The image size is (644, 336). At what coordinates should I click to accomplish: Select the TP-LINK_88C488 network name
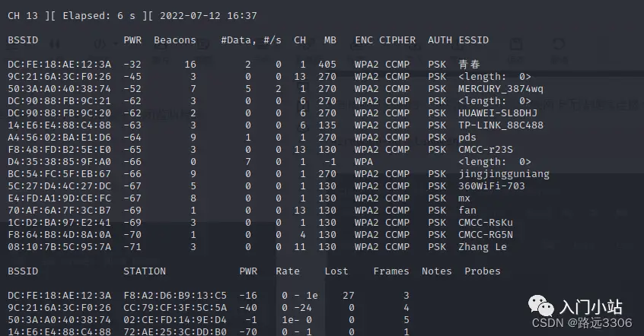point(501,125)
